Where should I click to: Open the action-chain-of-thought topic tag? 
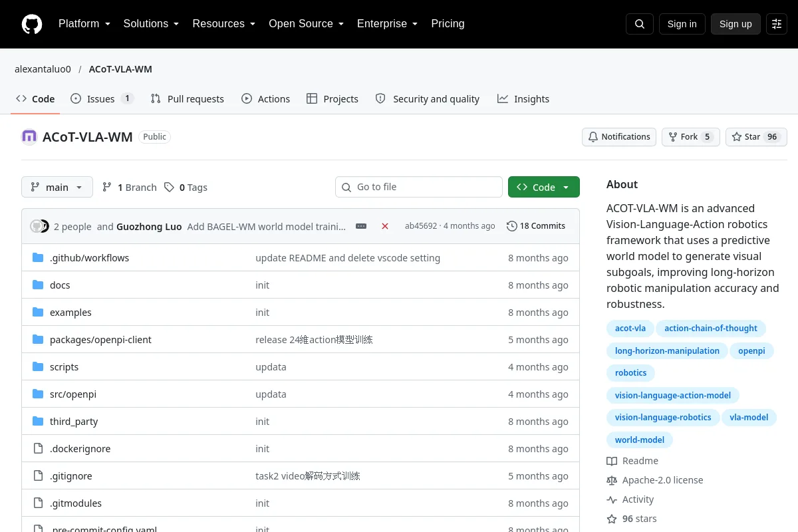click(x=711, y=329)
